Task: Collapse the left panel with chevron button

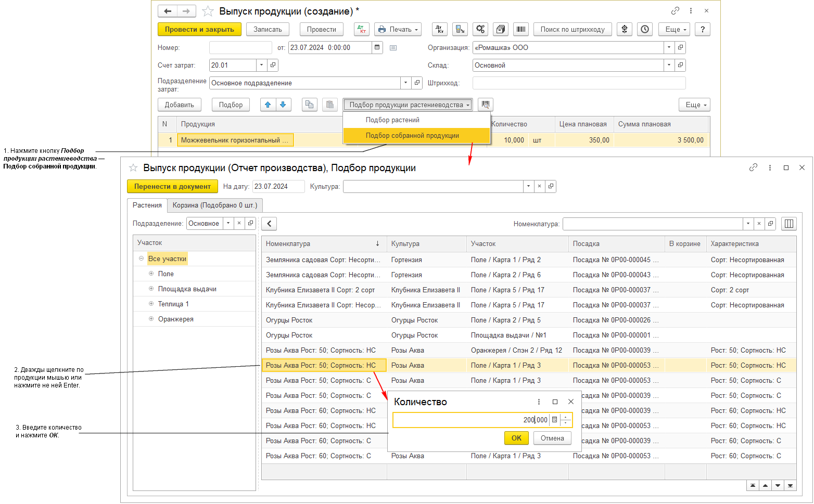Action: [269, 224]
